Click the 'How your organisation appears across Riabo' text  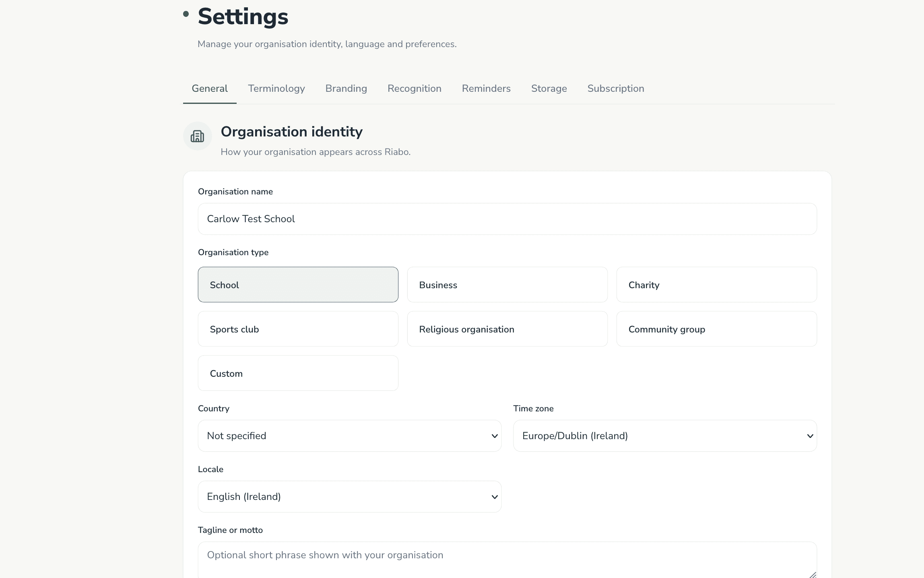(316, 152)
